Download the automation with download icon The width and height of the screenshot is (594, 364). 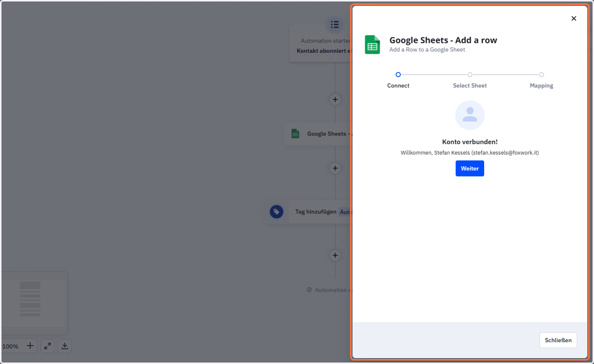click(65, 346)
